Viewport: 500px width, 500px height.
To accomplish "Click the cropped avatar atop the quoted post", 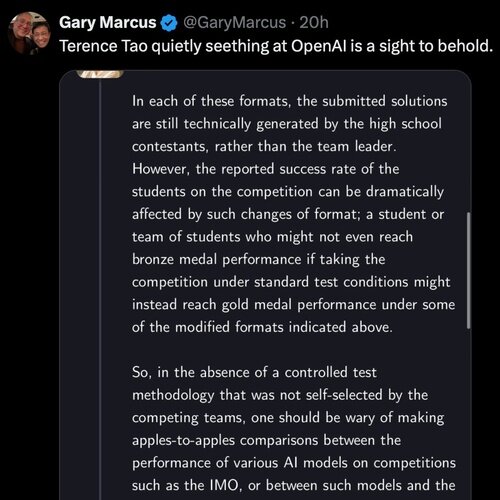I will (100, 74).
